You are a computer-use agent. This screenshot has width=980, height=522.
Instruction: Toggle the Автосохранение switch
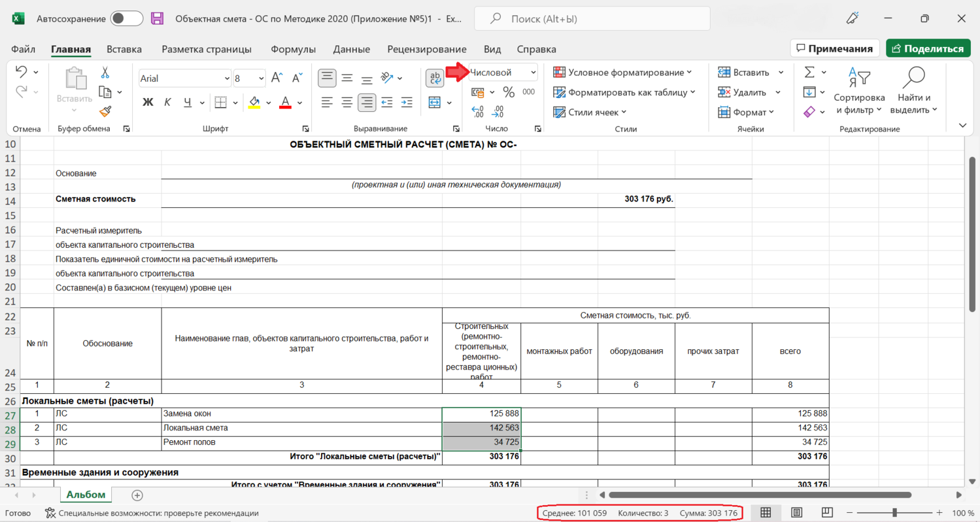point(126,18)
